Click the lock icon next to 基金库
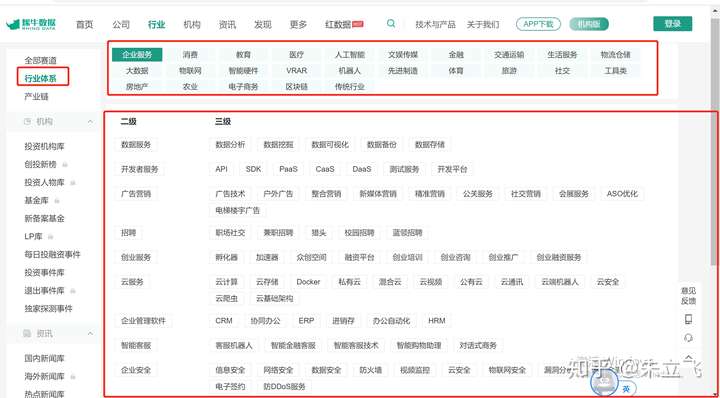Image resolution: width=720 pixels, height=398 pixels. 57,201
